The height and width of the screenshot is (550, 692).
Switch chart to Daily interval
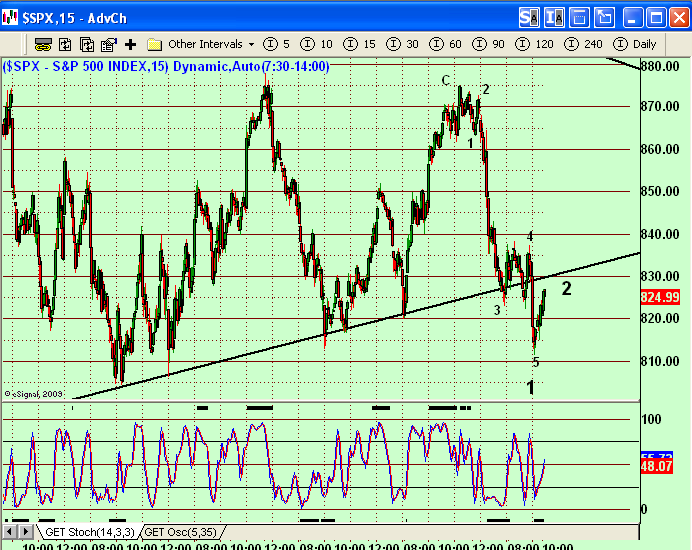(x=635, y=44)
